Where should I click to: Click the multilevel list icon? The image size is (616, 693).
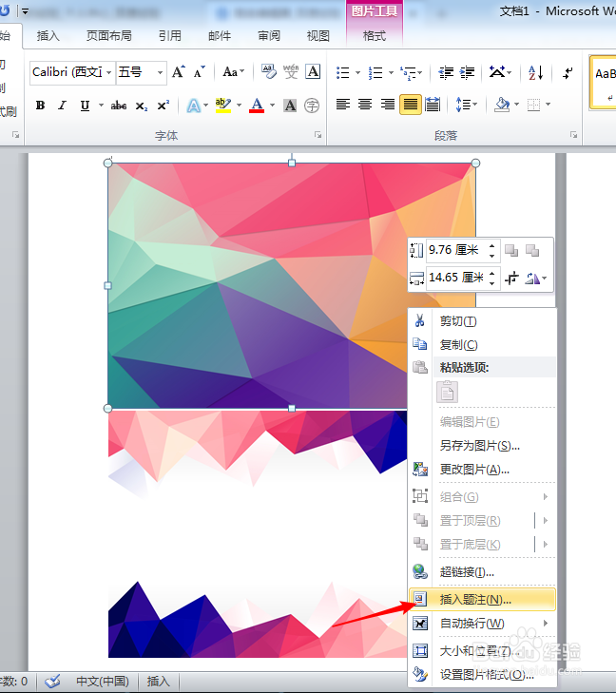(x=408, y=72)
